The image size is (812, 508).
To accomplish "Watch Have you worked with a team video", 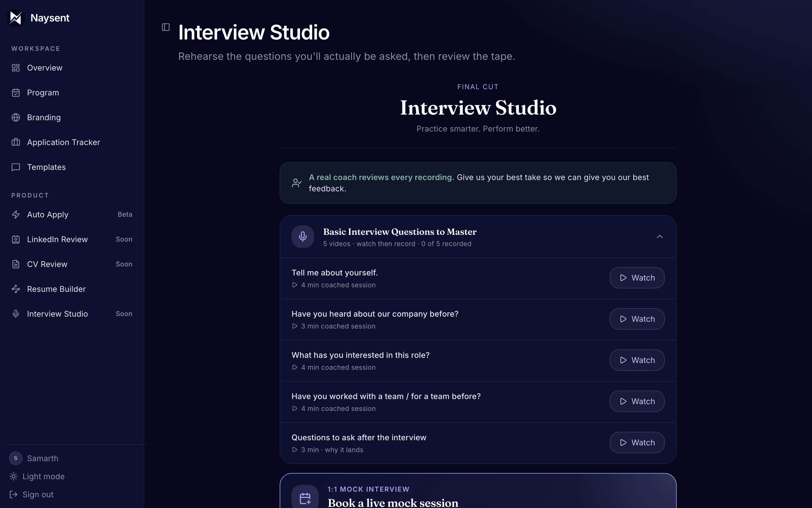I will (x=637, y=402).
